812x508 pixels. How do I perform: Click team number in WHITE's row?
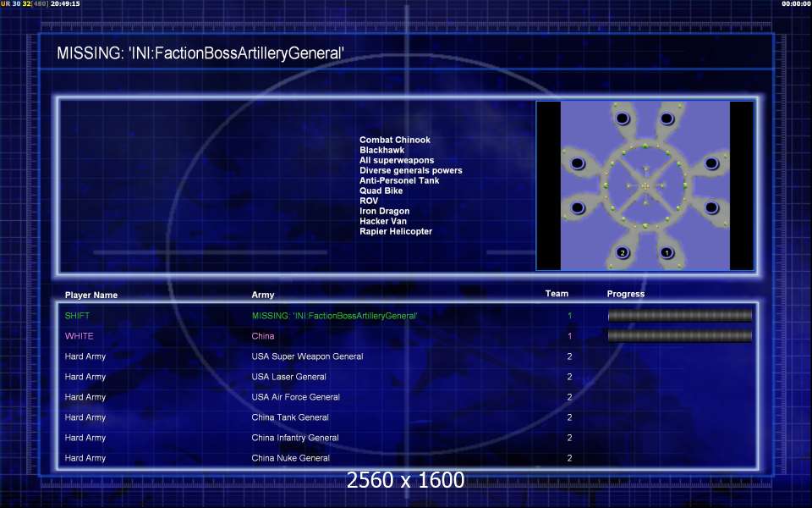pos(569,336)
